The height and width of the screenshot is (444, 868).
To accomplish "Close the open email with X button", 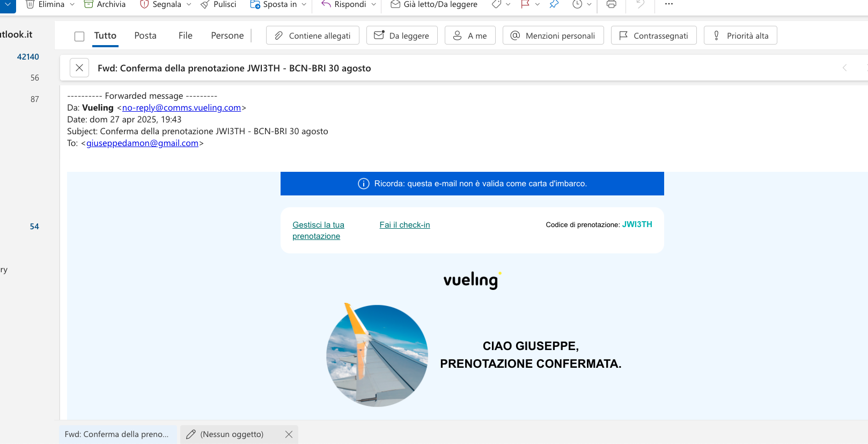I will (79, 68).
